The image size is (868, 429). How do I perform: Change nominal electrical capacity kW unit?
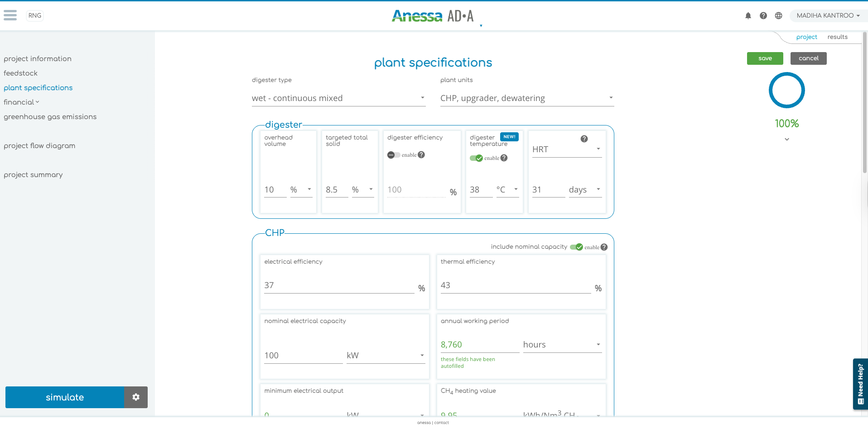pos(386,356)
